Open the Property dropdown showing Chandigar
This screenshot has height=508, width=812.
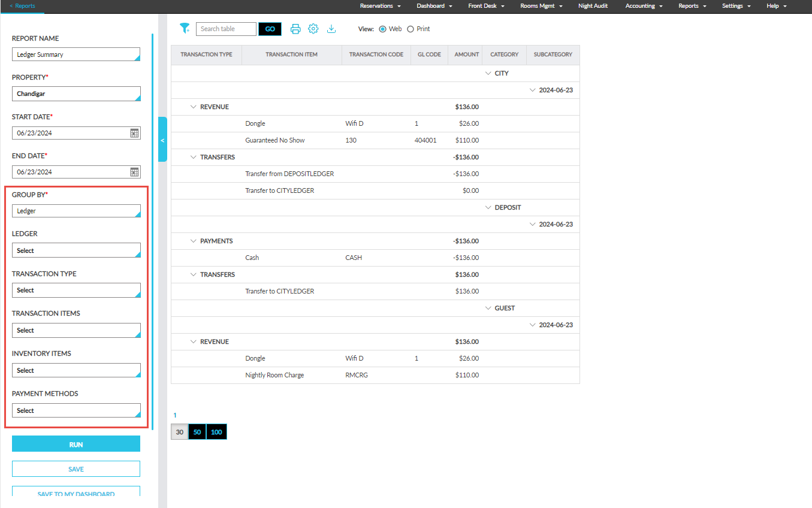point(76,94)
